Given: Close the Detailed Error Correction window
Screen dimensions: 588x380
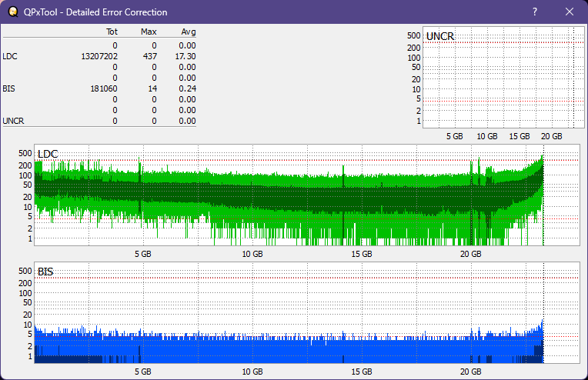Looking at the screenshot, I should coord(570,12).
